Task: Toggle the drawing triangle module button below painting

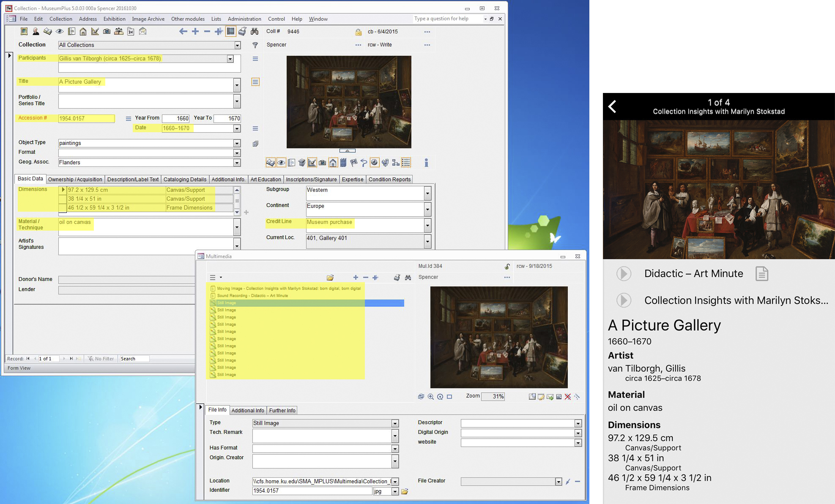Action: pyautogui.click(x=312, y=163)
